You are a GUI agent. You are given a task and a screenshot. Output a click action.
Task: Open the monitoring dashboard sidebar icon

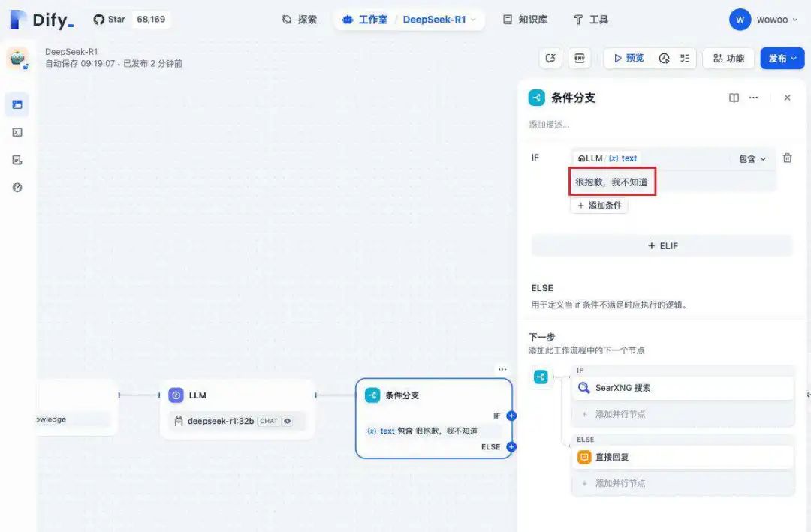pos(17,188)
